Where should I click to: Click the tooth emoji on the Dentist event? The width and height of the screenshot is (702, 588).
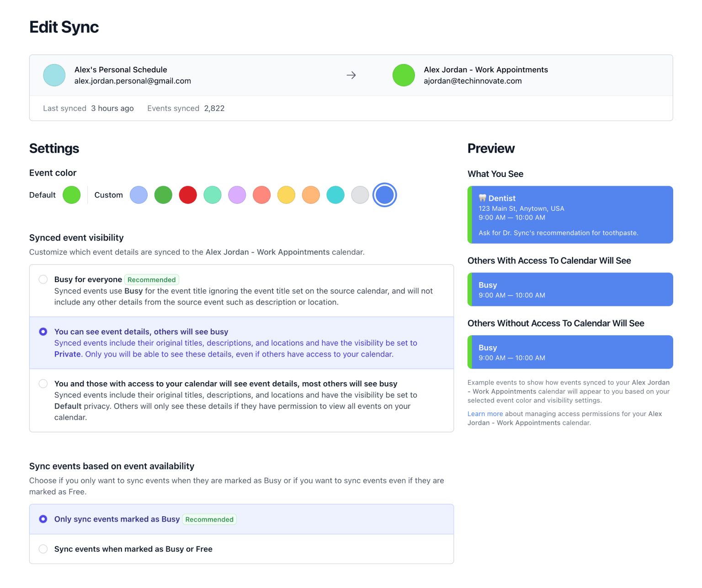482,198
